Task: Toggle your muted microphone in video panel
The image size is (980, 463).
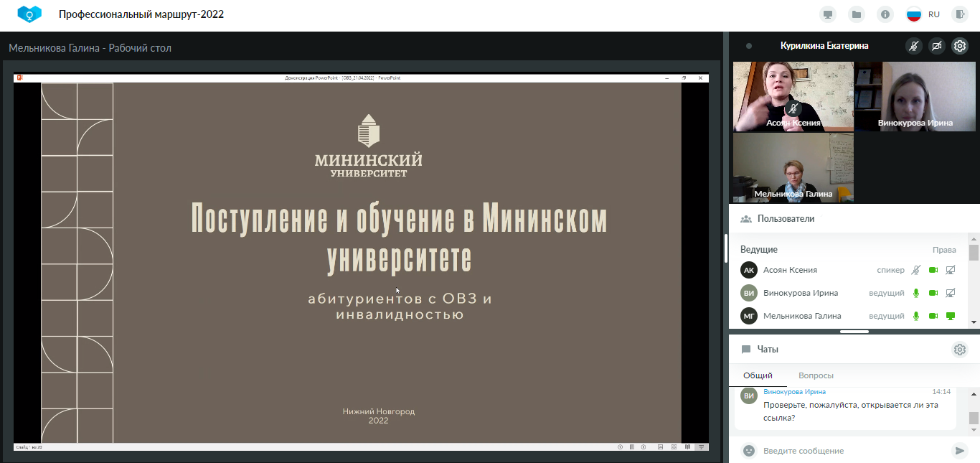Action: click(x=913, y=46)
